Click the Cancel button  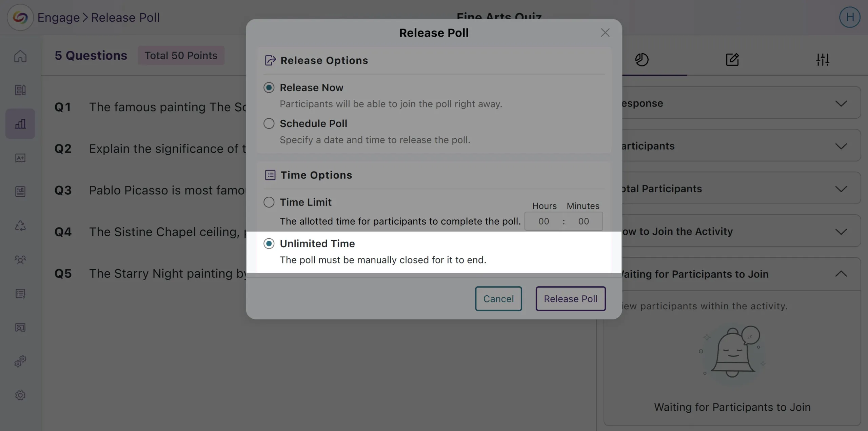click(x=498, y=299)
